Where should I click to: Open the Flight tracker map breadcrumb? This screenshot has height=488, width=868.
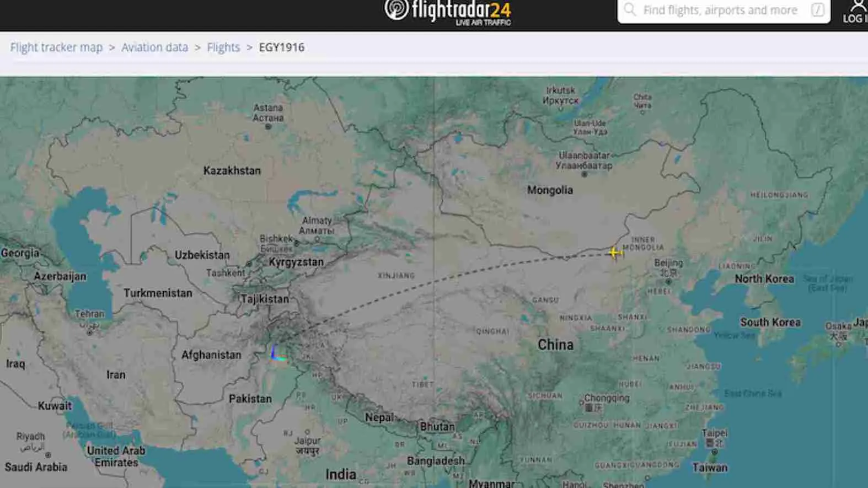coord(56,47)
